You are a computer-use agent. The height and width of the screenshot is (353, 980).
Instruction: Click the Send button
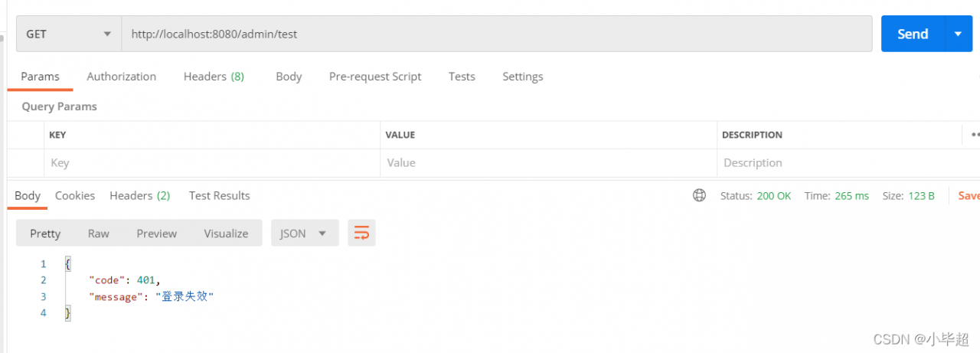click(913, 34)
